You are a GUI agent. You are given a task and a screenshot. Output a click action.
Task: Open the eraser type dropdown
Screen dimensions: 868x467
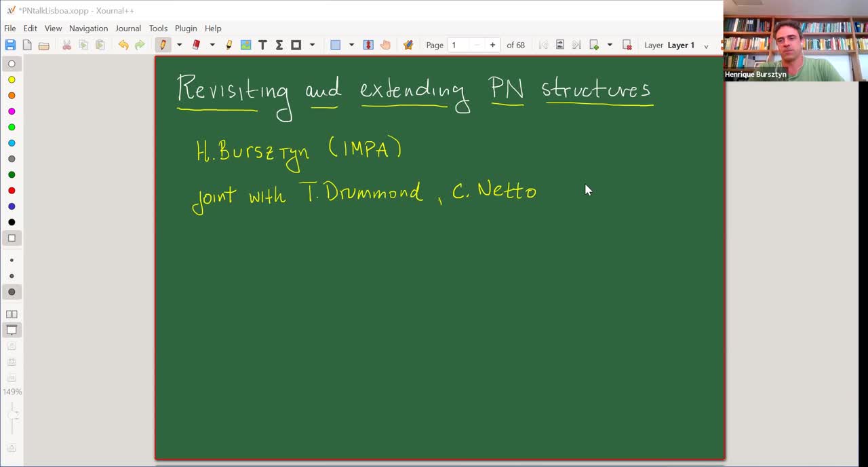[212, 44]
